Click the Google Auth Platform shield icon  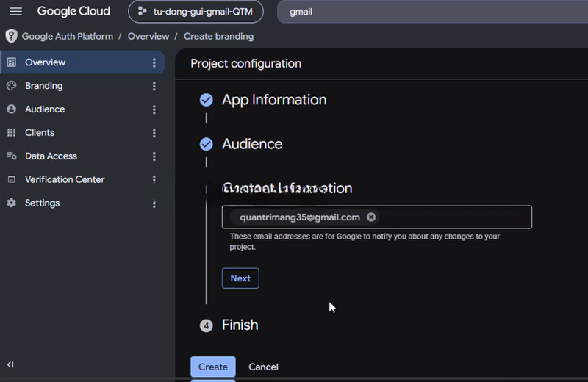[11, 36]
